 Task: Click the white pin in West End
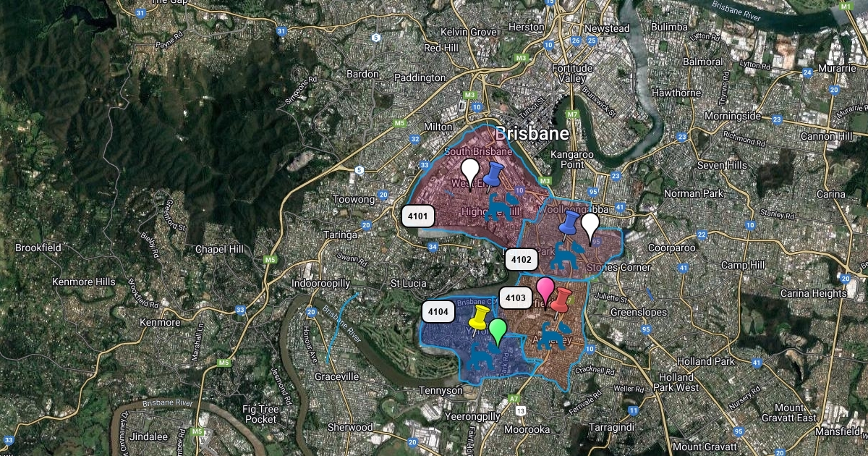tap(470, 171)
